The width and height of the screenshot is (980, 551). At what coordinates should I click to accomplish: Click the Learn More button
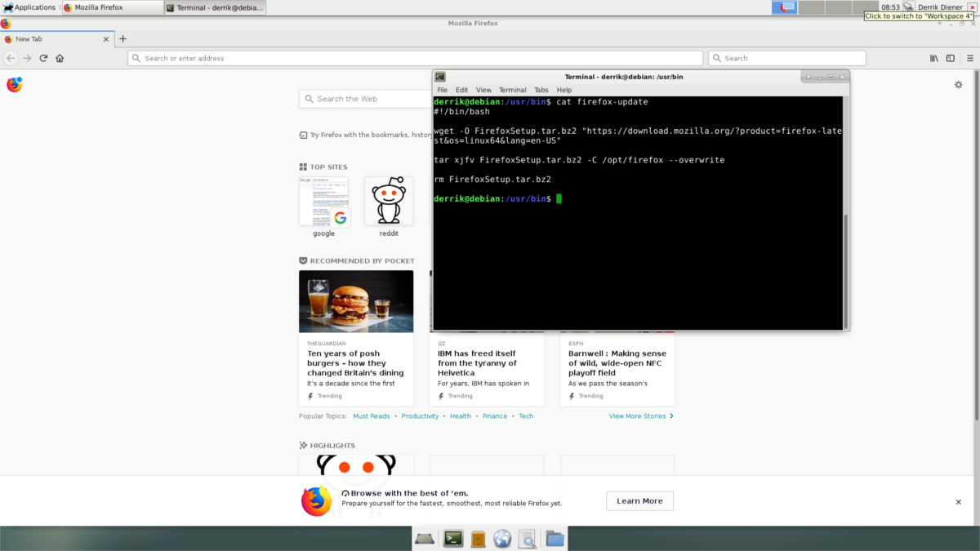pos(639,500)
